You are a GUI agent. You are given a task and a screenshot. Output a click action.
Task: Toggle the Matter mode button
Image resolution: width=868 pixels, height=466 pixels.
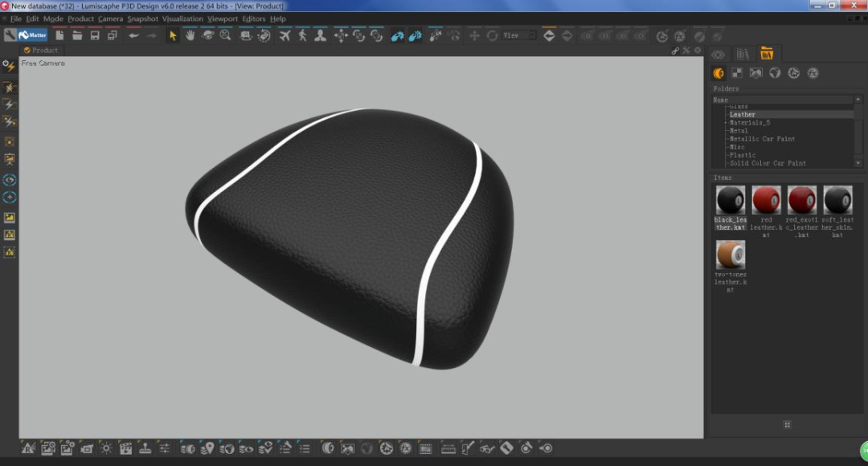click(32, 35)
